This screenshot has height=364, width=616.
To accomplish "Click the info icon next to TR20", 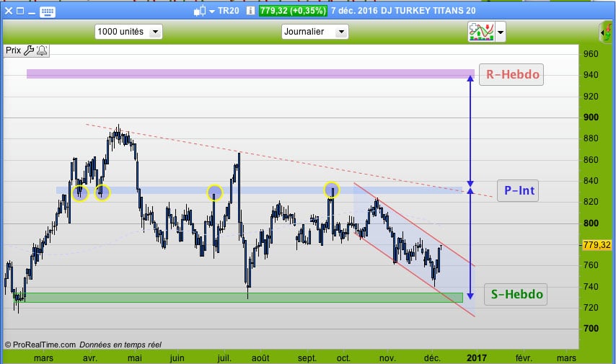I will [x=250, y=11].
